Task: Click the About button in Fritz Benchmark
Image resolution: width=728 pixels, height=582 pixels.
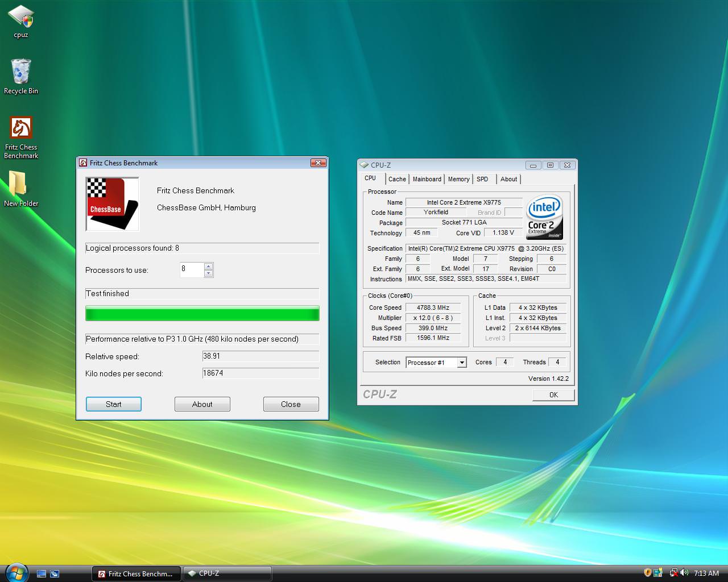Action: [202, 404]
